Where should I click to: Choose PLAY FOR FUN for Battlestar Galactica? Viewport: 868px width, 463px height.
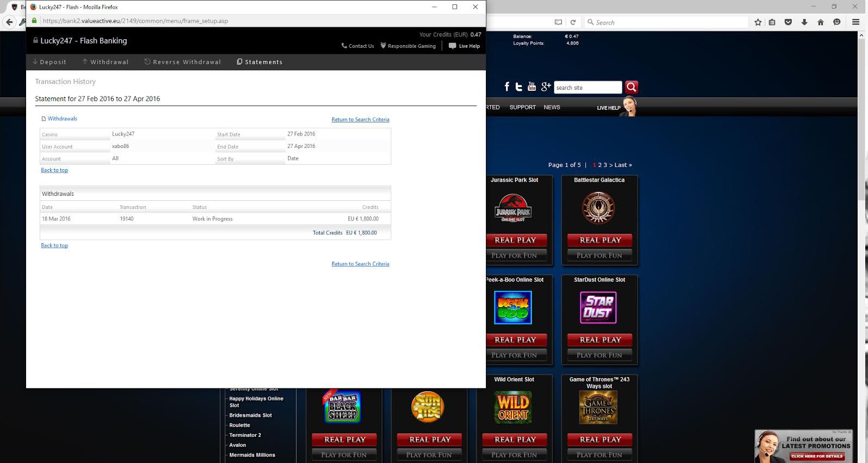599,255
